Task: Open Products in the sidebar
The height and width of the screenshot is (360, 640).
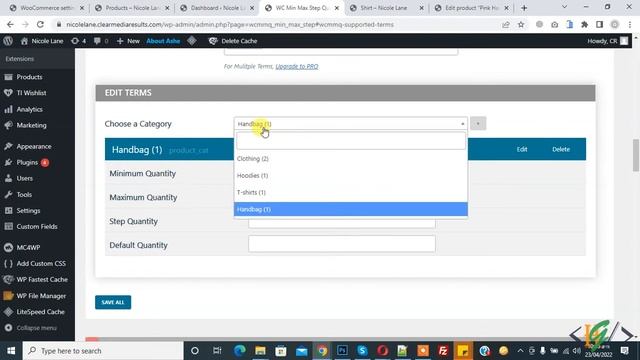Action: (x=29, y=77)
